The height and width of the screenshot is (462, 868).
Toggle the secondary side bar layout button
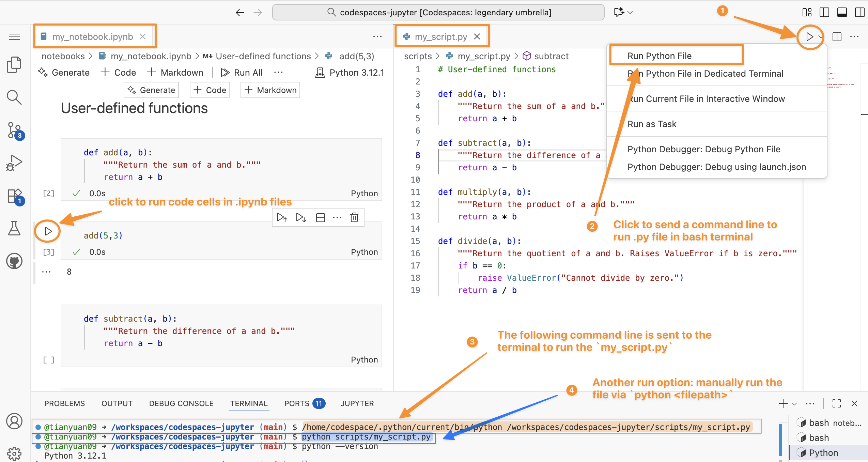[859, 13]
